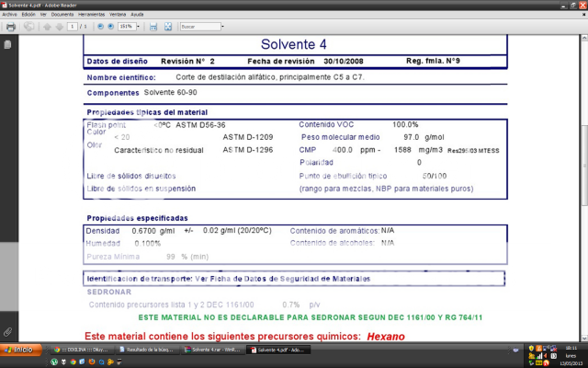Open the Attachments paperclip panel

click(8, 331)
